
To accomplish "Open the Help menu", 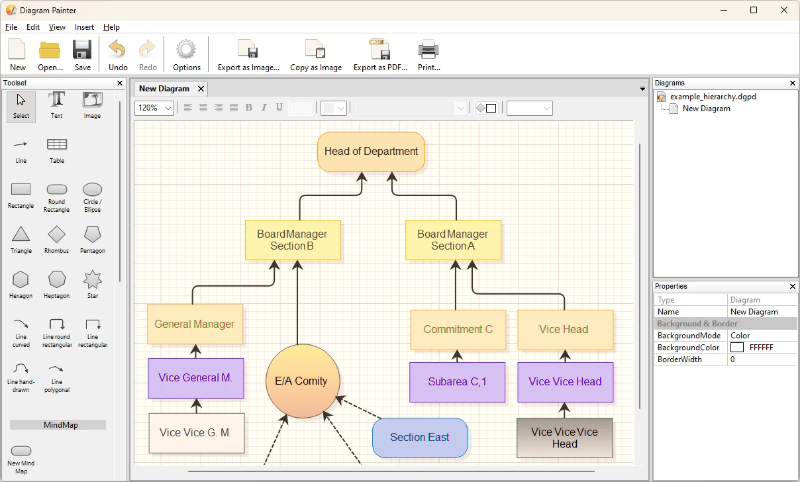I will coord(111,27).
